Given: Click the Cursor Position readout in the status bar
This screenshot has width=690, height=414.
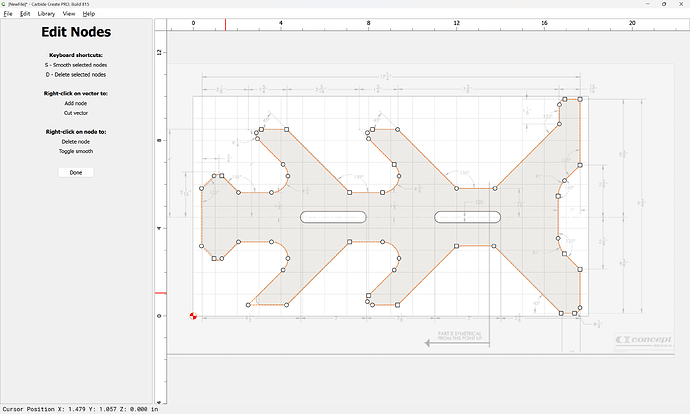Looking at the screenshot, I should pyautogui.click(x=80, y=409).
